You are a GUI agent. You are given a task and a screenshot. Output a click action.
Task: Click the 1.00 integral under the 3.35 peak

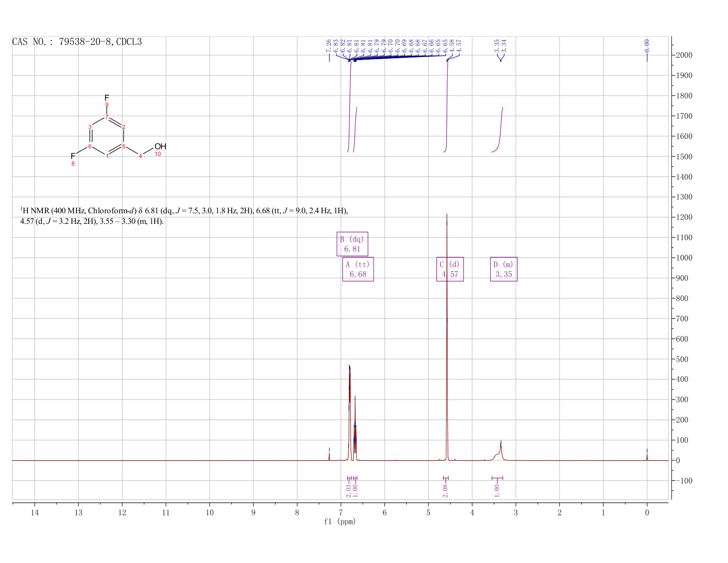point(497,491)
